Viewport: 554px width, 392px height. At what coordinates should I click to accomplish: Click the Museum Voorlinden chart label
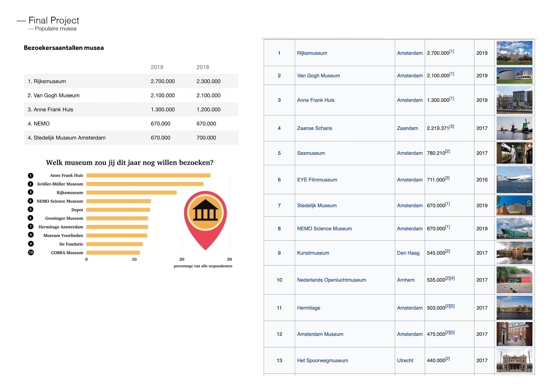pyautogui.click(x=63, y=235)
